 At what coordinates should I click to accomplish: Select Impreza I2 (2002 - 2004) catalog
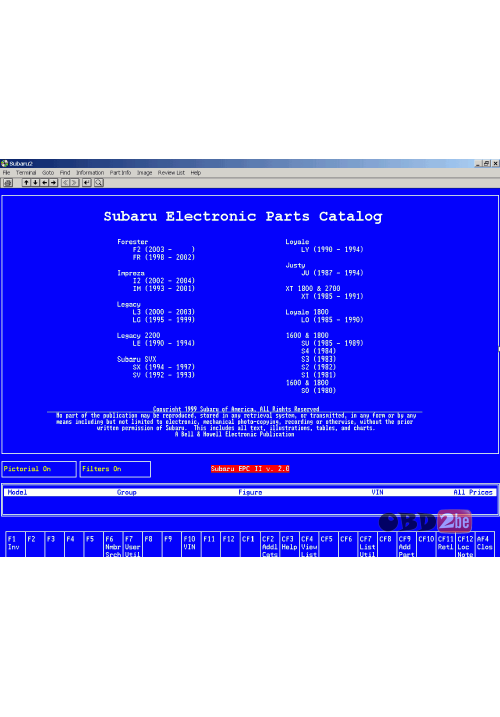click(x=164, y=281)
